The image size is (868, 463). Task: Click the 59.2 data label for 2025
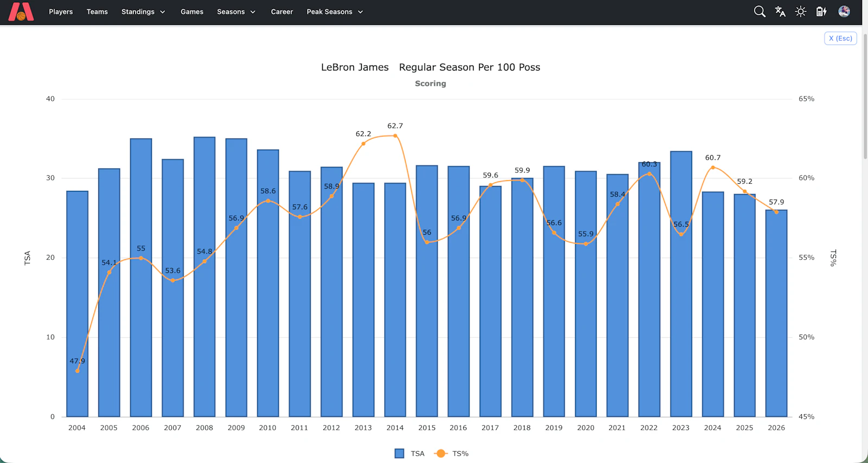coord(744,182)
